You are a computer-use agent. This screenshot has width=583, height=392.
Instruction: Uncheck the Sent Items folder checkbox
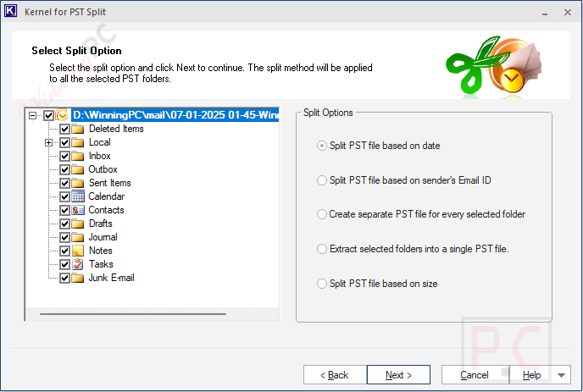(64, 183)
